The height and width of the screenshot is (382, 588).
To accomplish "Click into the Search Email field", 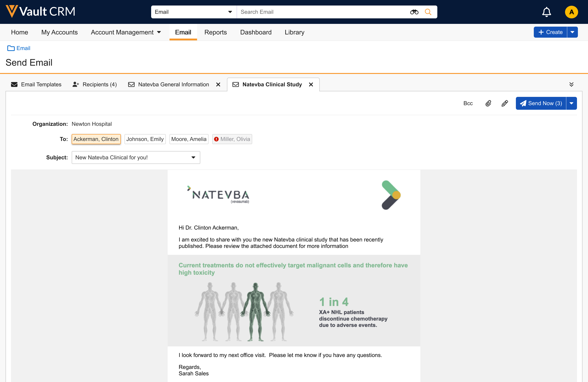I will pyautogui.click(x=321, y=12).
